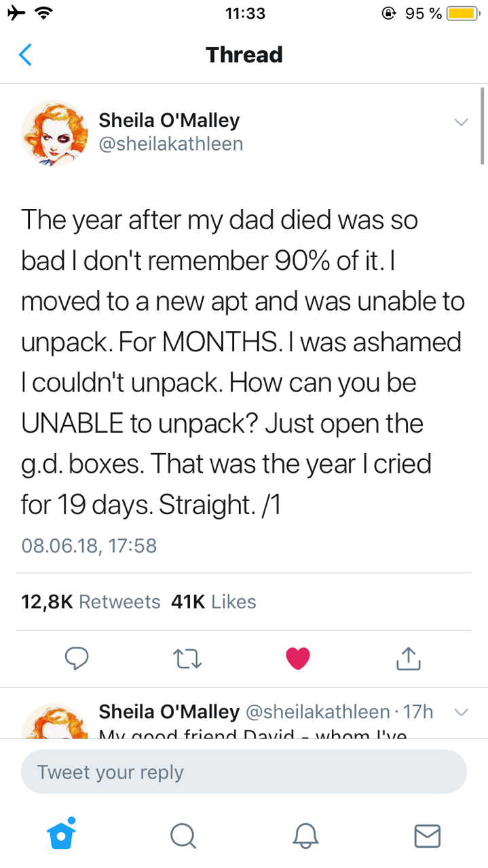The height and width of the screenshot is (868, 488).
Task: View the 41K Likes list
Action: 214,601
